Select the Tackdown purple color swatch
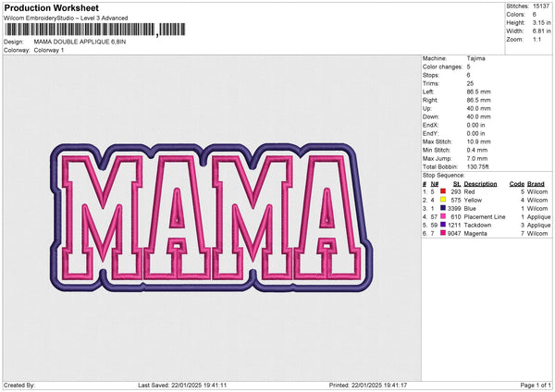 pyautogui.click(x=443, y=225)
